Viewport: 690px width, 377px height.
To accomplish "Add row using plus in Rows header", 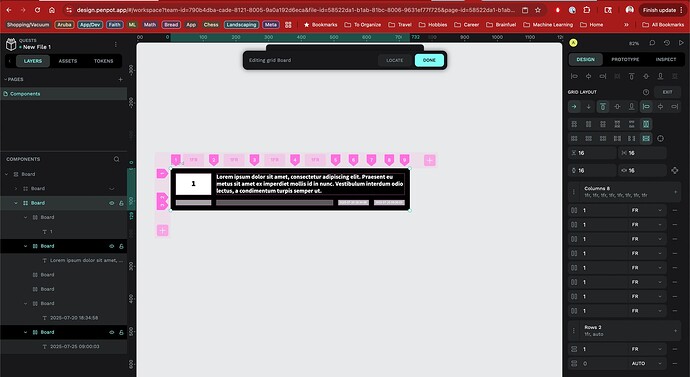I will click(675, 330).
